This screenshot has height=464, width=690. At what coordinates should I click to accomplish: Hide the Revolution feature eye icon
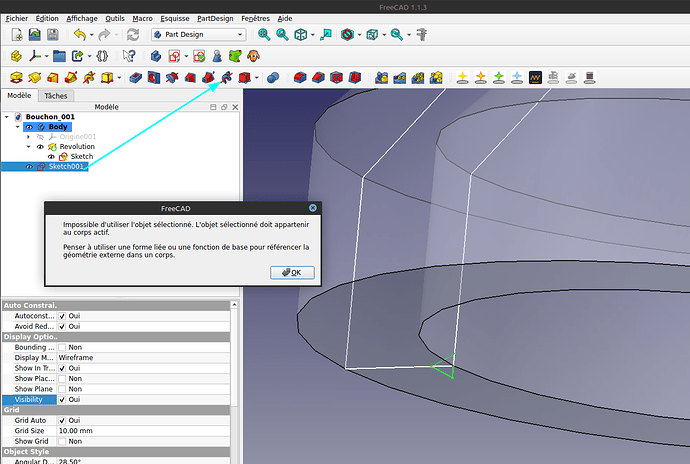(40, 147)
